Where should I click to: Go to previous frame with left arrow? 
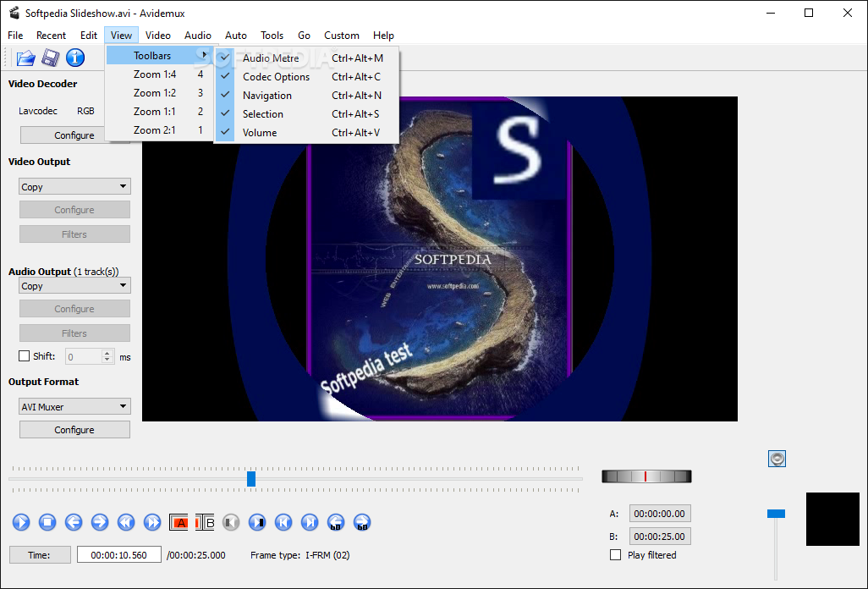74,522
